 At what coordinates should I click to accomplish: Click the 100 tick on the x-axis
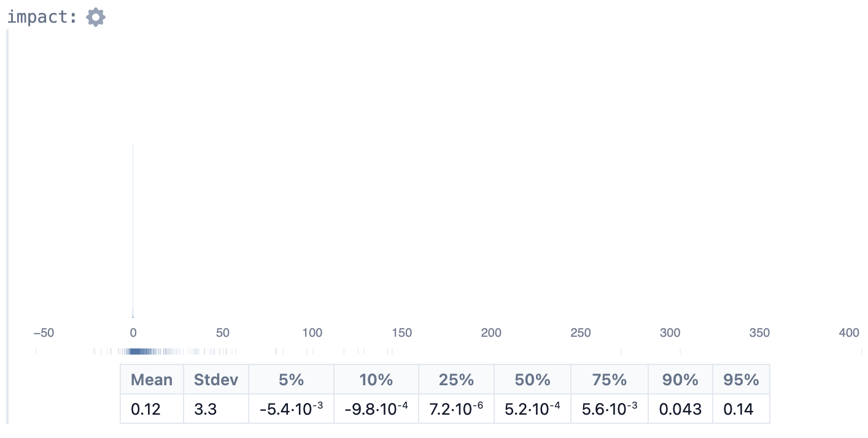click(x=312, y=333)
